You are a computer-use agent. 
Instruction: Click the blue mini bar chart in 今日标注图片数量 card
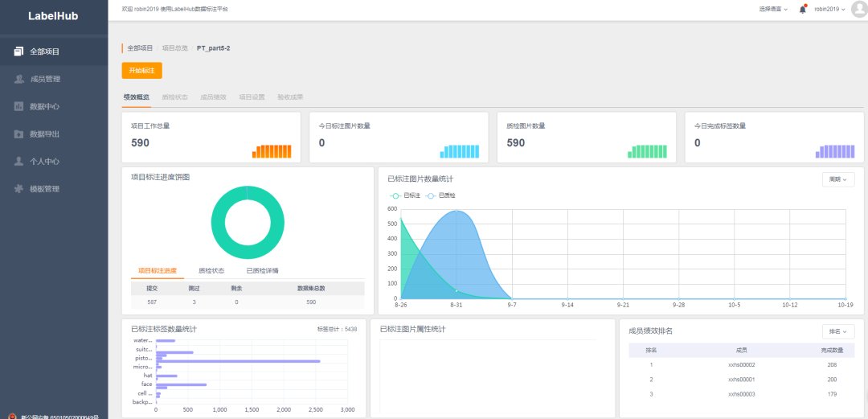460,151
